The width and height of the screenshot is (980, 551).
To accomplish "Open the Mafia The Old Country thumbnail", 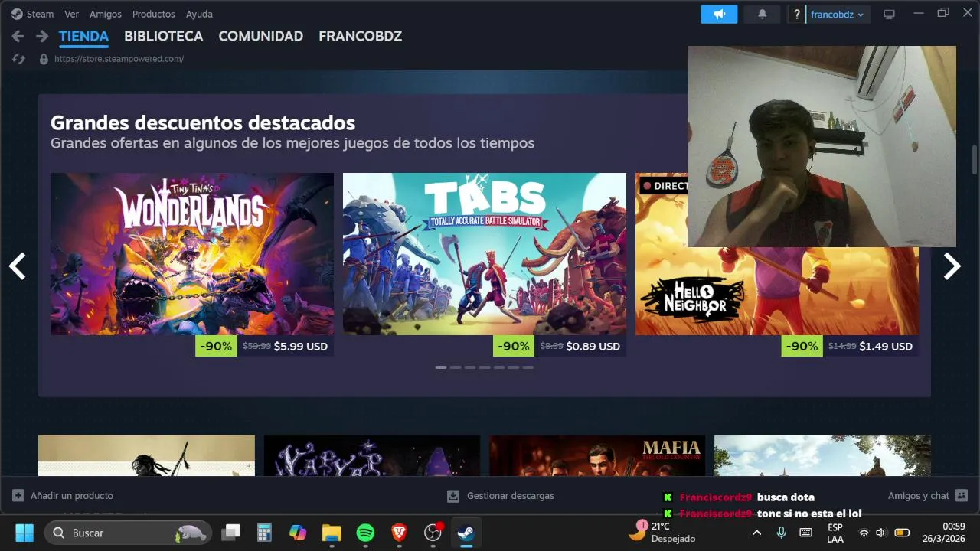I will pyautogui.click(x=597, y=455).
